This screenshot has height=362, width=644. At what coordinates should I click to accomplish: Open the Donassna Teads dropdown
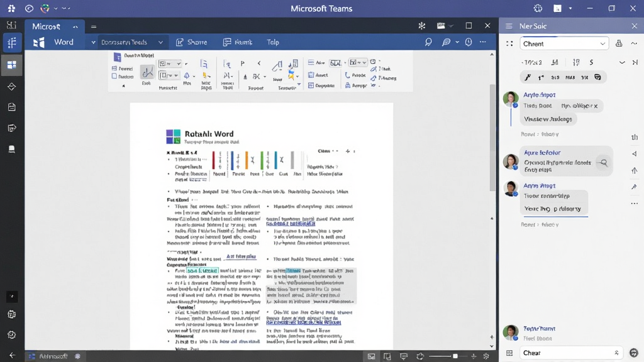pyautogui.click(x=132, y=42)
